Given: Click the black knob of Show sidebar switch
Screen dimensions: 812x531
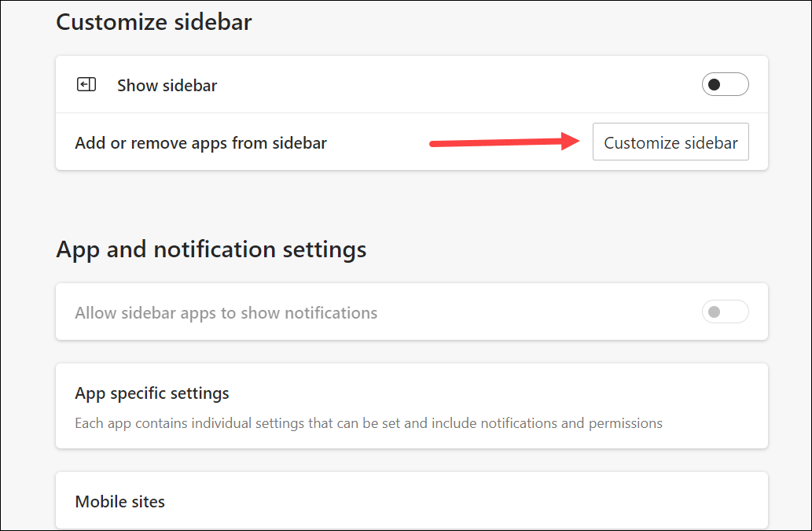Looking at the screenshot, I should pos(714,84).
